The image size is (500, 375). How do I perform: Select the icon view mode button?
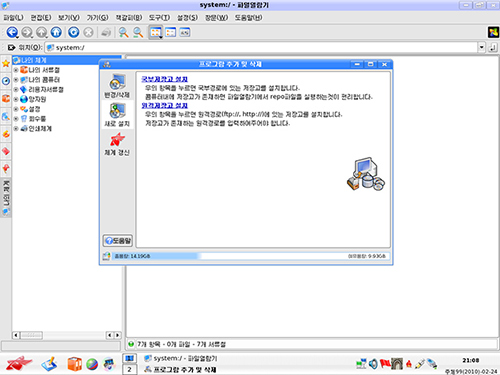point(155,32)
